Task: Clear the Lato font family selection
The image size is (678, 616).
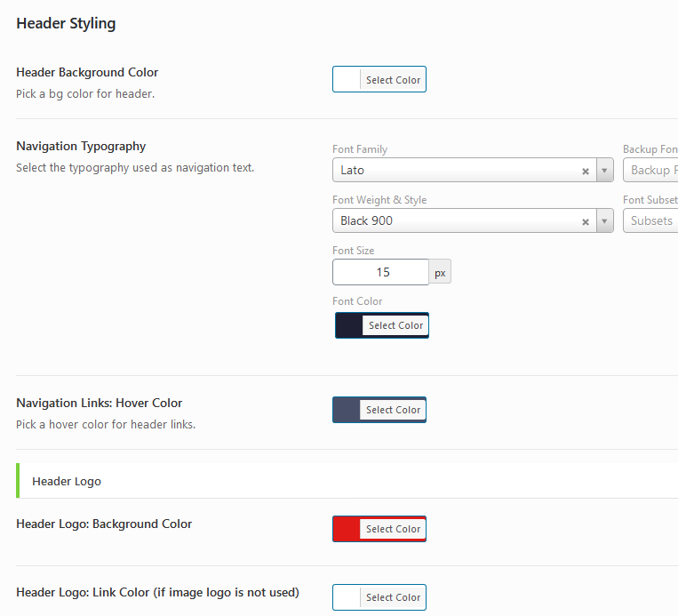Action: tap(586, 171)
